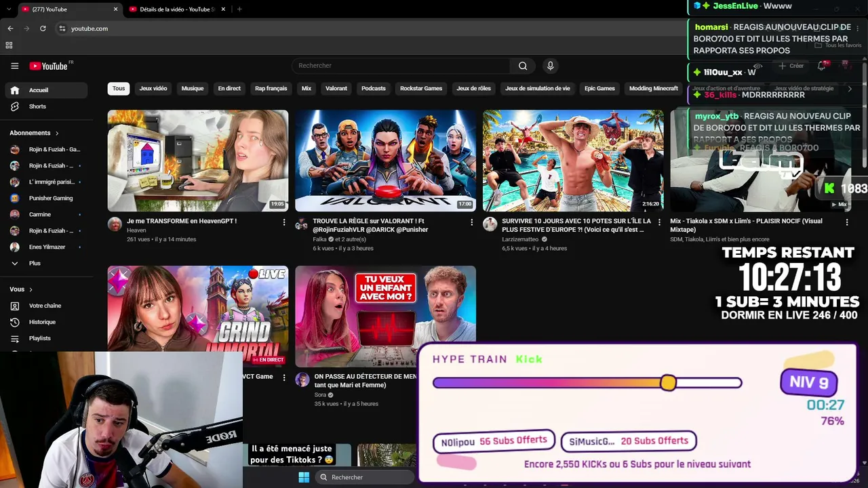This screenshot has width=868, height=488.
Task: Select the Rockstar Games filter chip
Action: (421, 89)
